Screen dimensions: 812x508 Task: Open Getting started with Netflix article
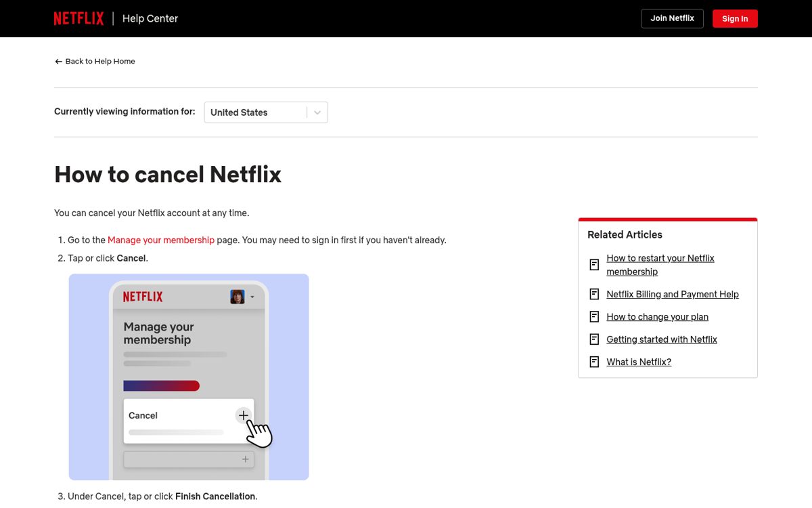[662, 339]
